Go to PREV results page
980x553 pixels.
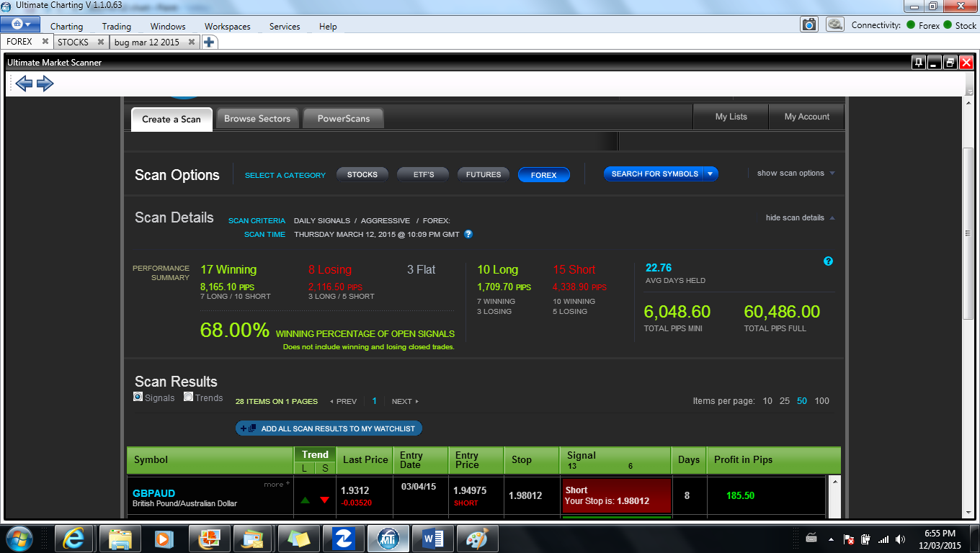[343, 402]
